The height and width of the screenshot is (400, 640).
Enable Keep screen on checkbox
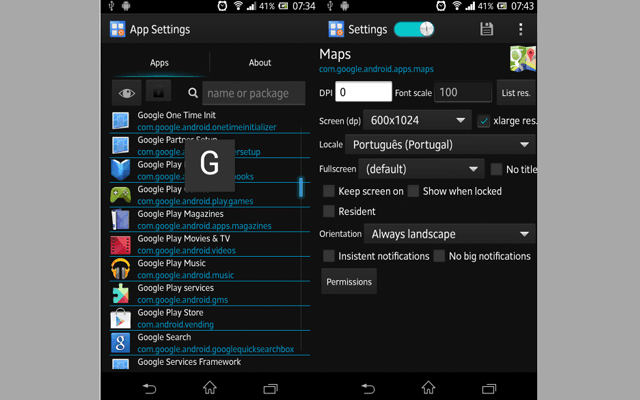pos(329,191)
